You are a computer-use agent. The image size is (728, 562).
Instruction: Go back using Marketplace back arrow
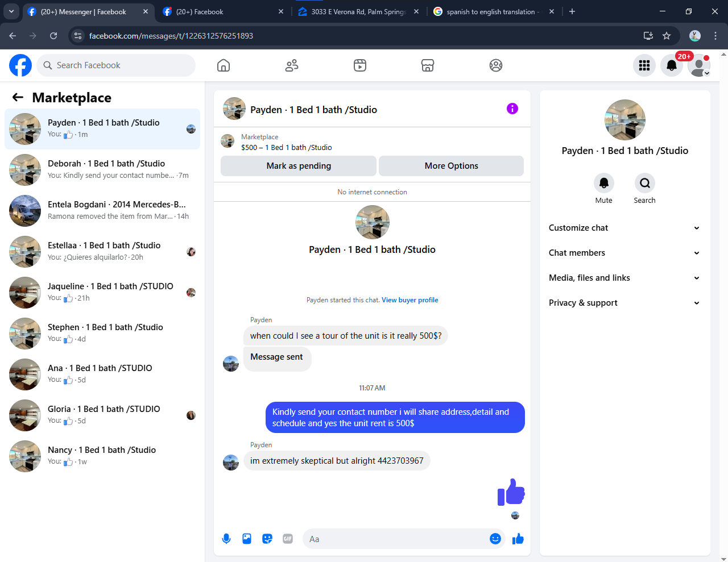tap(18, 97)
